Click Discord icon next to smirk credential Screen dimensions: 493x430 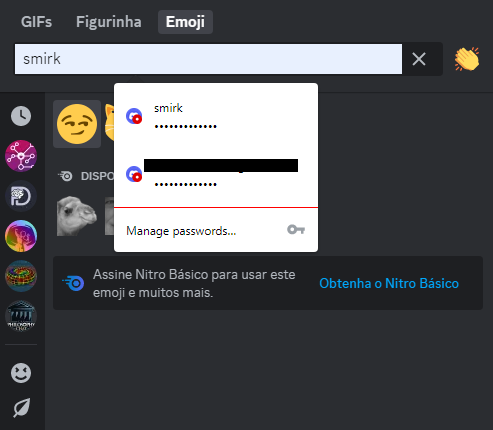[134, 116]
